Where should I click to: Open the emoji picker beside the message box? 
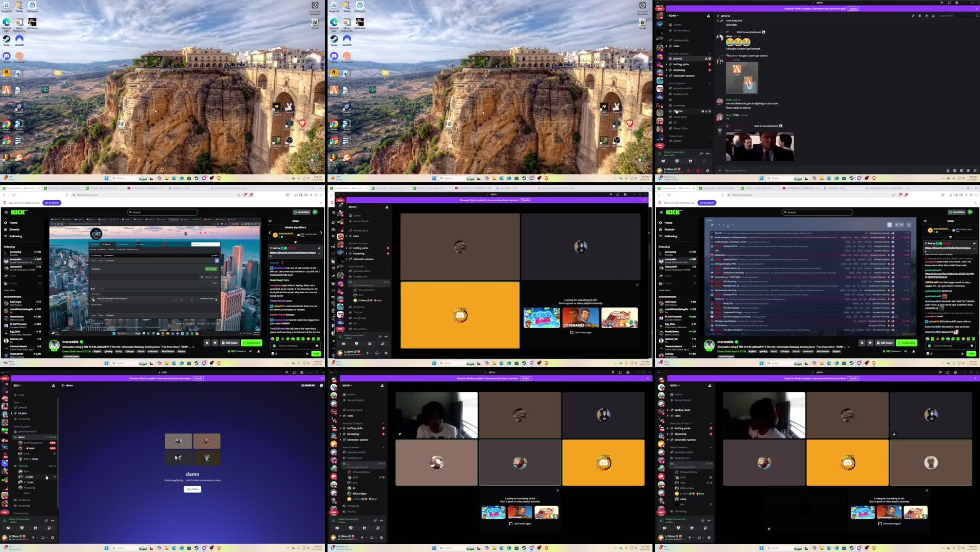click(968, 170)
